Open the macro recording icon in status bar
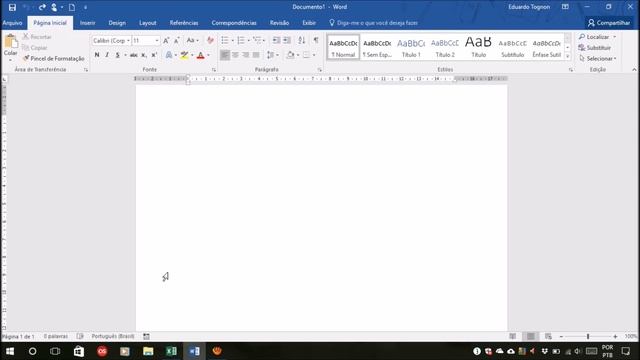This screenshot has width=640, height=360. 146,336
